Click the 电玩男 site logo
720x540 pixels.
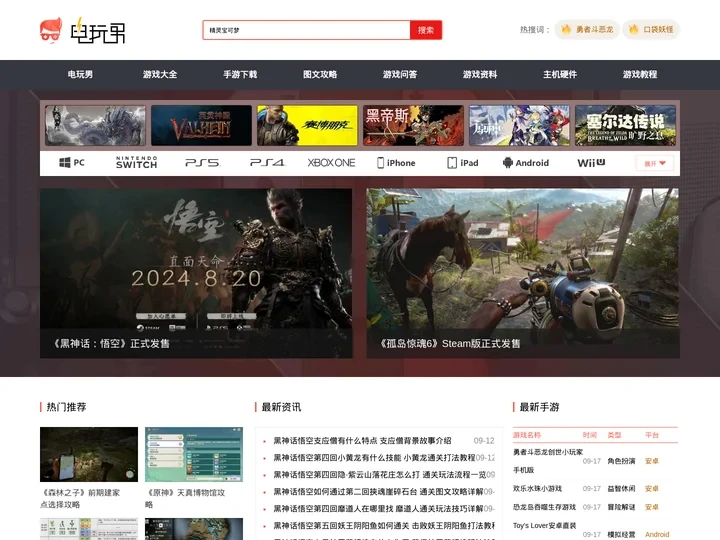point(83,30)
